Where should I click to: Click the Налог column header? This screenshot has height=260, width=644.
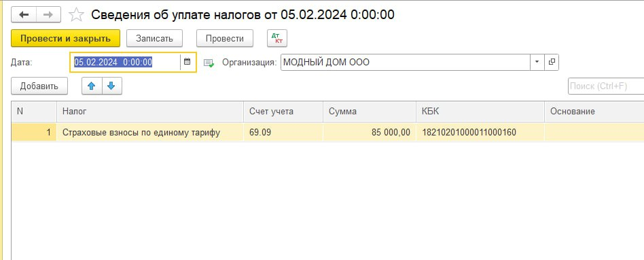(x=150, y=112)
